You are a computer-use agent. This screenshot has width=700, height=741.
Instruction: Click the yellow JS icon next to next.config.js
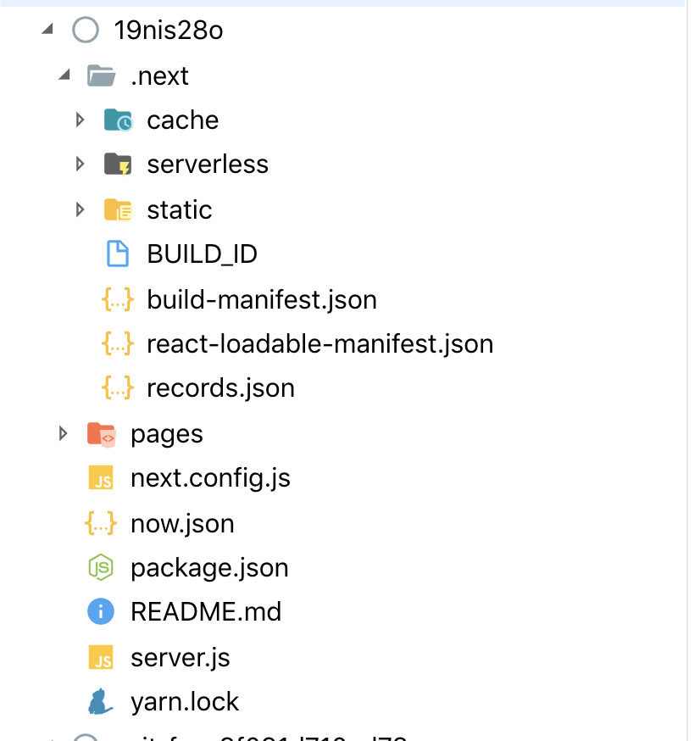click(101, 478)
